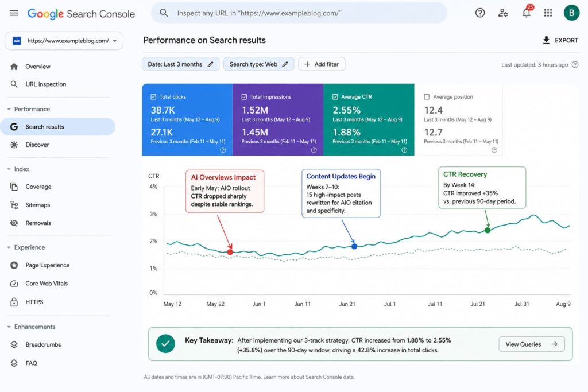
Task: Click the red AI Overviews Impact chart marker
Action: coord(230,252)
